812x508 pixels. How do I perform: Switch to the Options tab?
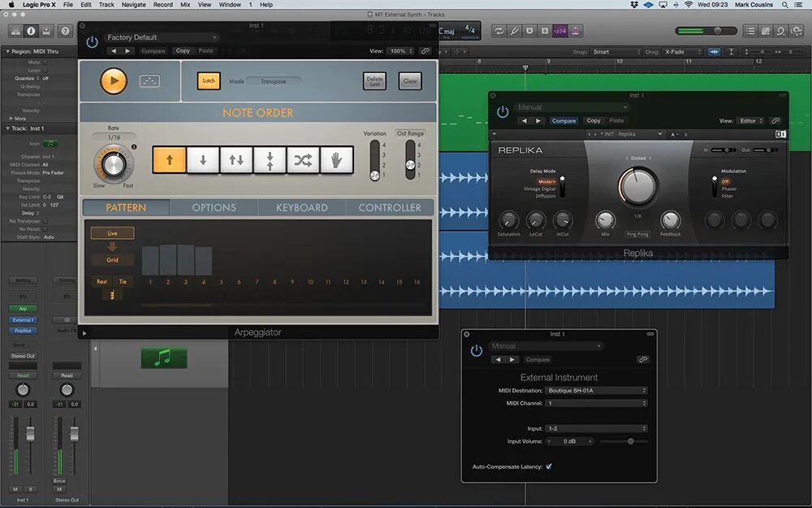click(214, 207)
